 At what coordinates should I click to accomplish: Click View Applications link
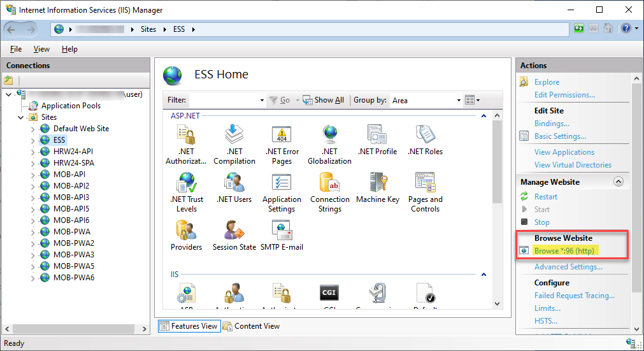[x=564, y=152]
